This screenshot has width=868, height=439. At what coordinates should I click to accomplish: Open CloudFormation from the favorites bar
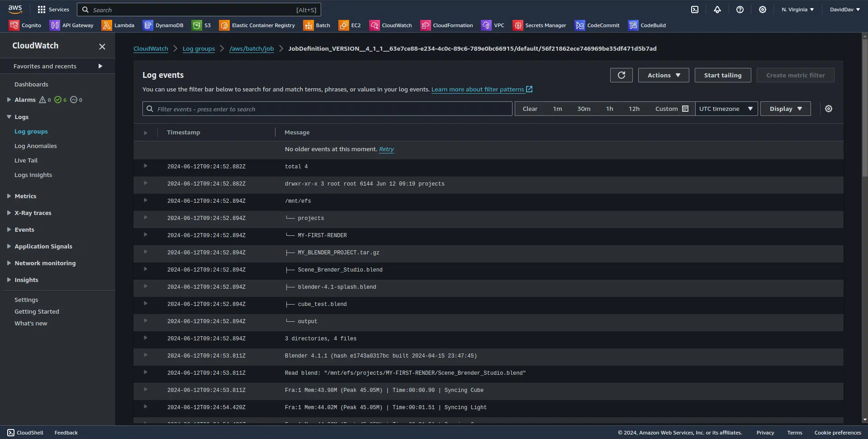pos(446,25)
